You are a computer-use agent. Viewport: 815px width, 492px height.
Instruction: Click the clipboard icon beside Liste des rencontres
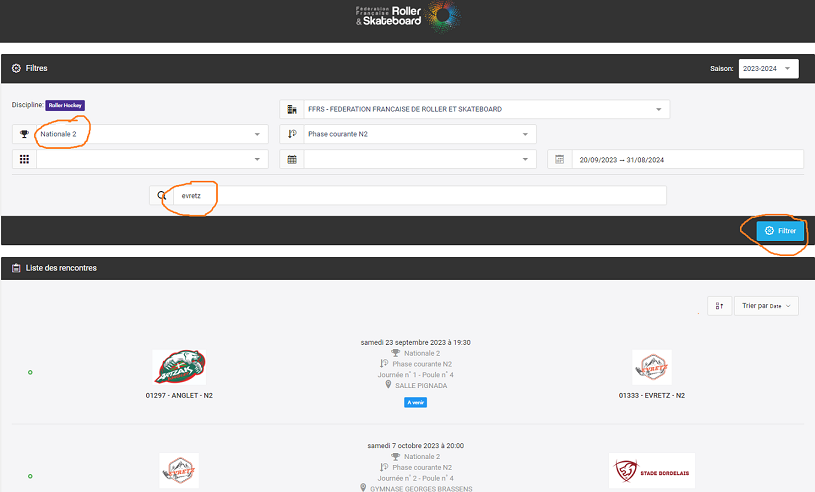point(16,268)
